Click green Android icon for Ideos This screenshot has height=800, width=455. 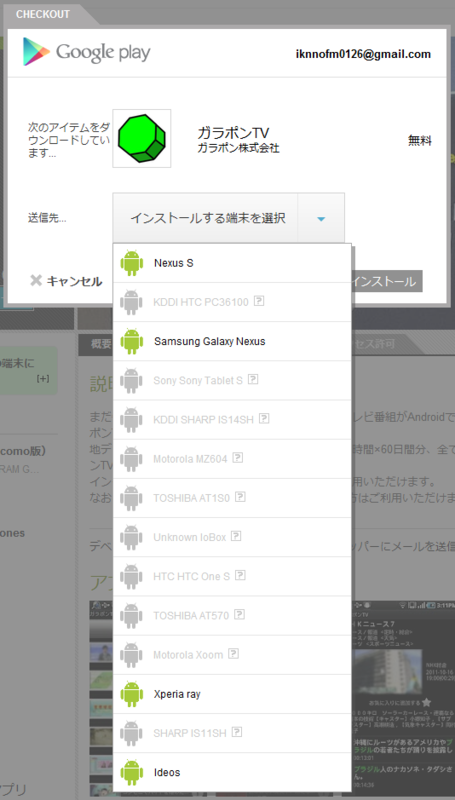click(x=132, y=772)
